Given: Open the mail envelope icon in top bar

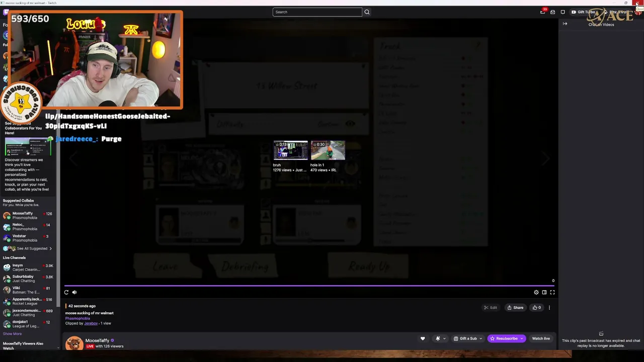Looking at the screenshot, I should (552, 12).
